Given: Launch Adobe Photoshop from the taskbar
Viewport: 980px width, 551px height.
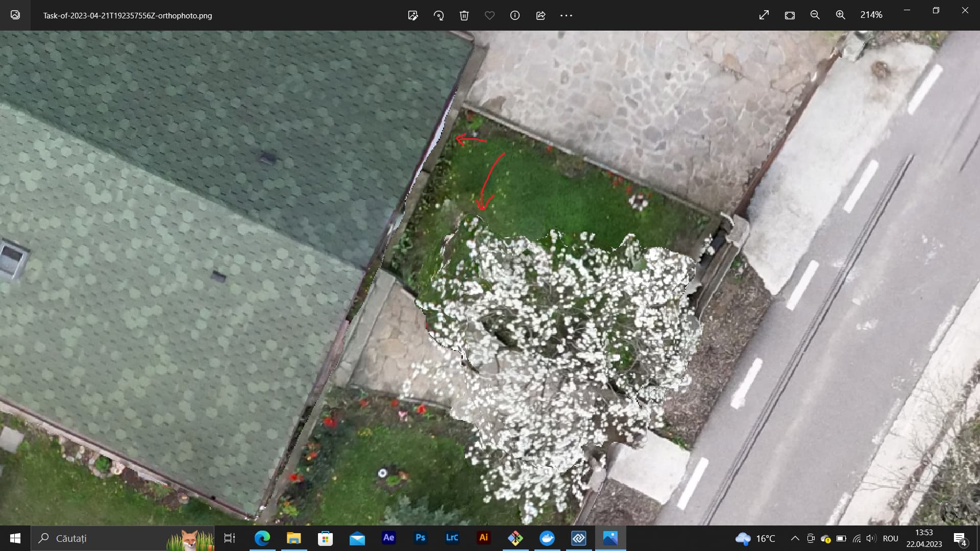Looking at the screenshot, I should click(420, 538).
